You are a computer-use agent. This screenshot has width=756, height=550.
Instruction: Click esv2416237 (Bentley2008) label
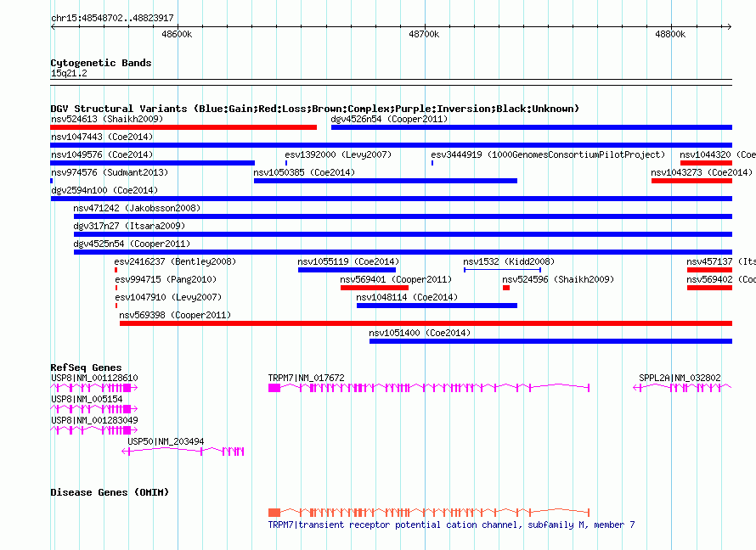click(x=175, y=261)
